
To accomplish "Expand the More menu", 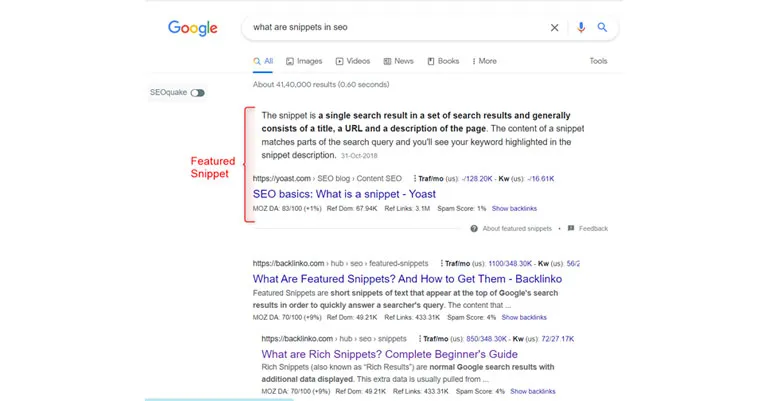I will click(x=484, y=61).
